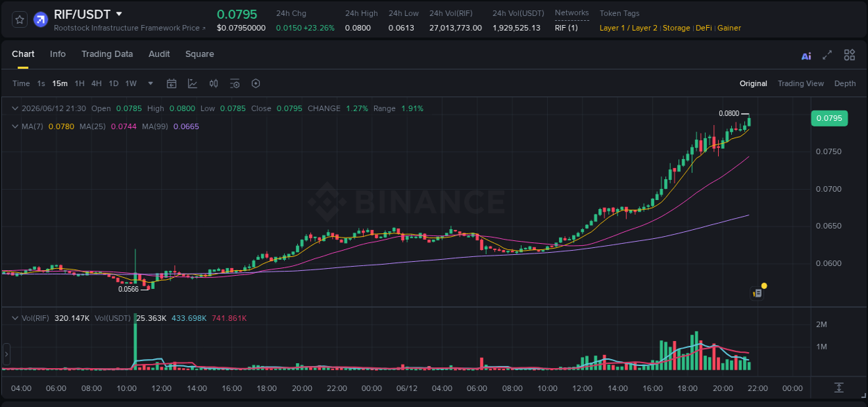868x407 pixels.
Task: Open the go-to-date calendar icon
Action: coord(172,83)
